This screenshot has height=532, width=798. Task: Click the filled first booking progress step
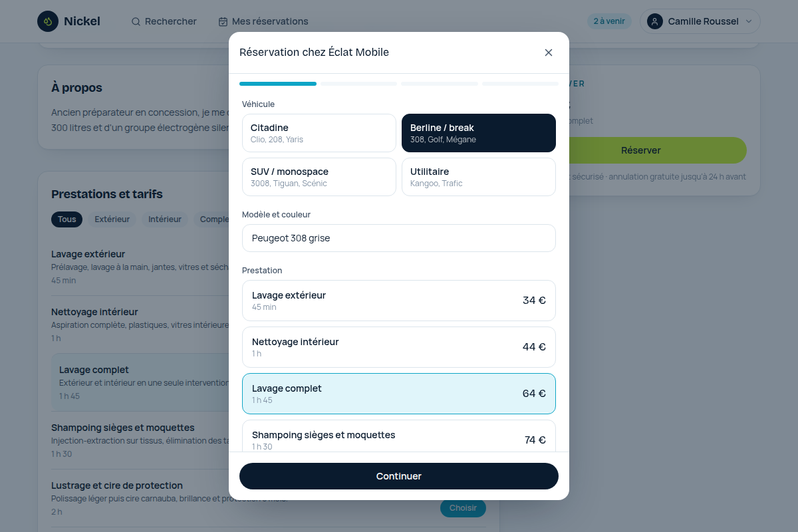(x=278, y=84)
